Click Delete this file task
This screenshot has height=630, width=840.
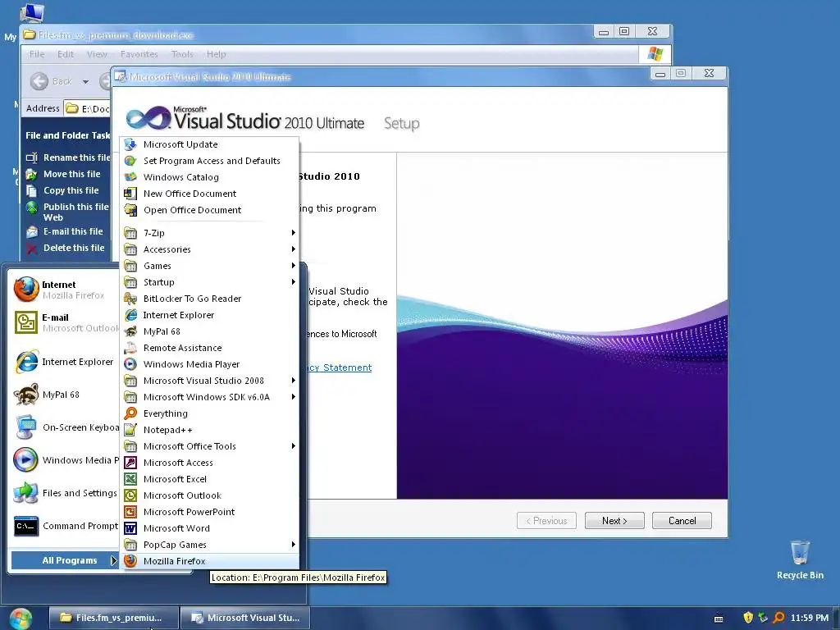(x=66, y=248)
